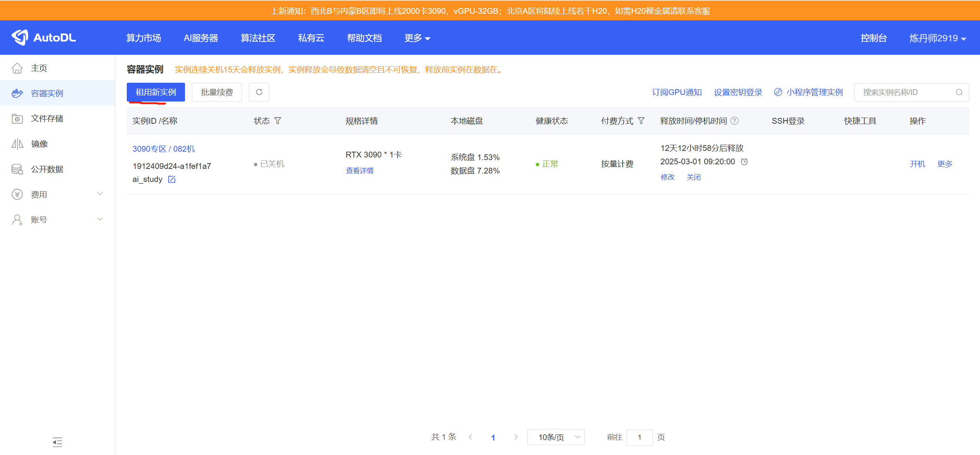The height and width of the screenshot is (455, 980).
Task: Open the 10条/页 page size dropdown
Action: tap(556, 437)
